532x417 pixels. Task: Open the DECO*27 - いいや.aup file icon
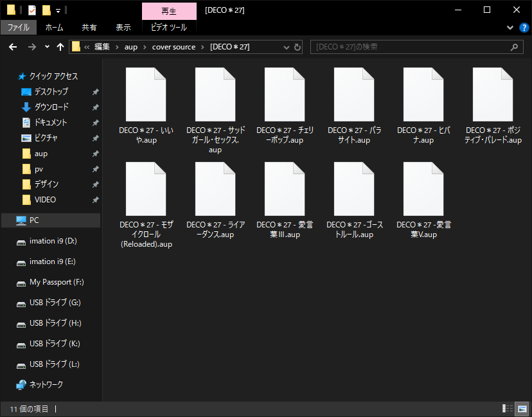(146, 94)
